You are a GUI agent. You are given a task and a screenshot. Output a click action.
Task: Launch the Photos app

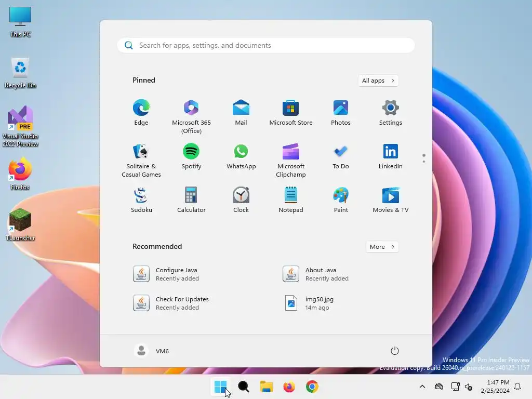(x=341, y=113)
